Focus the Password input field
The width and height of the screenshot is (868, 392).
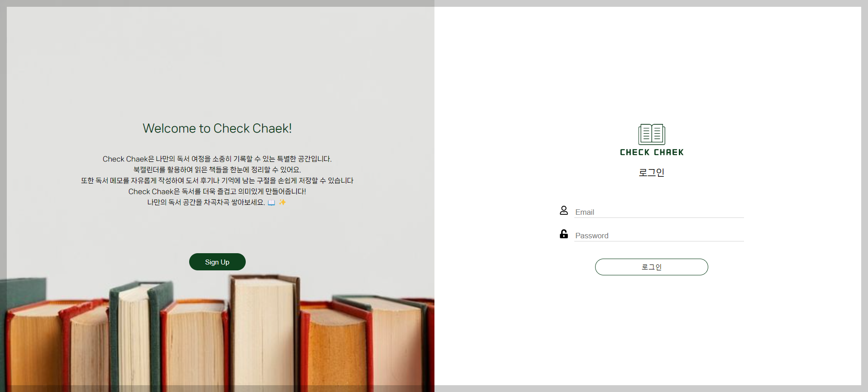(x=659, y=236)
